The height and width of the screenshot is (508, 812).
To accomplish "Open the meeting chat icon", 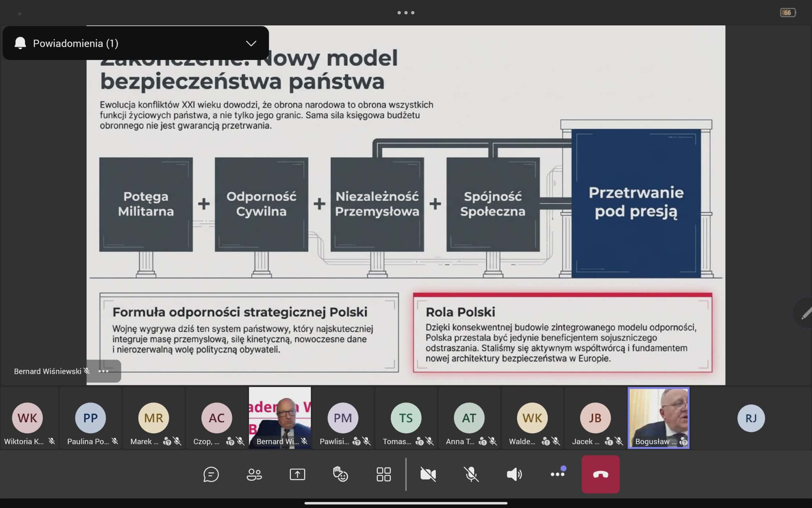I will (x=211, y=474).
